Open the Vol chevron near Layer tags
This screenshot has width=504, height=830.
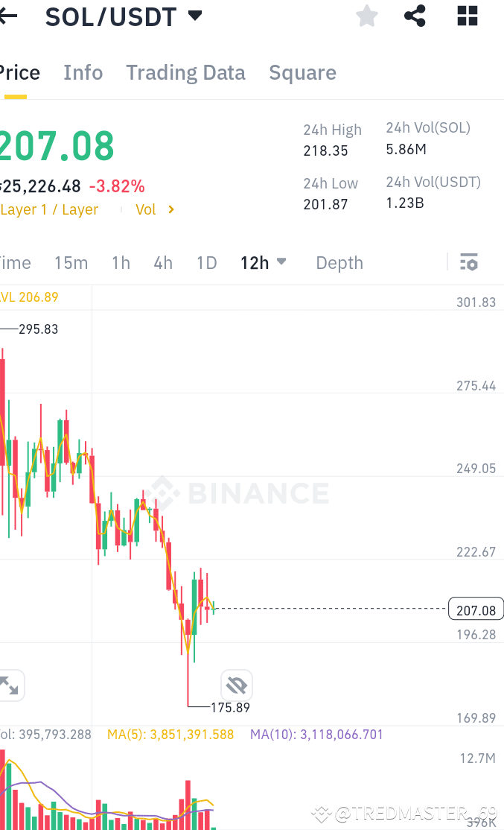[x=170, y=209]
